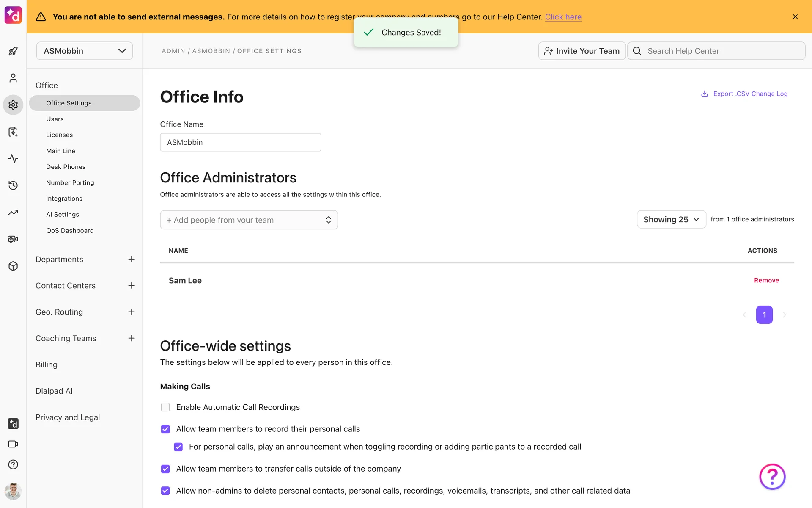Open the ASMobbin office selector dropdown

click(85, 51)
